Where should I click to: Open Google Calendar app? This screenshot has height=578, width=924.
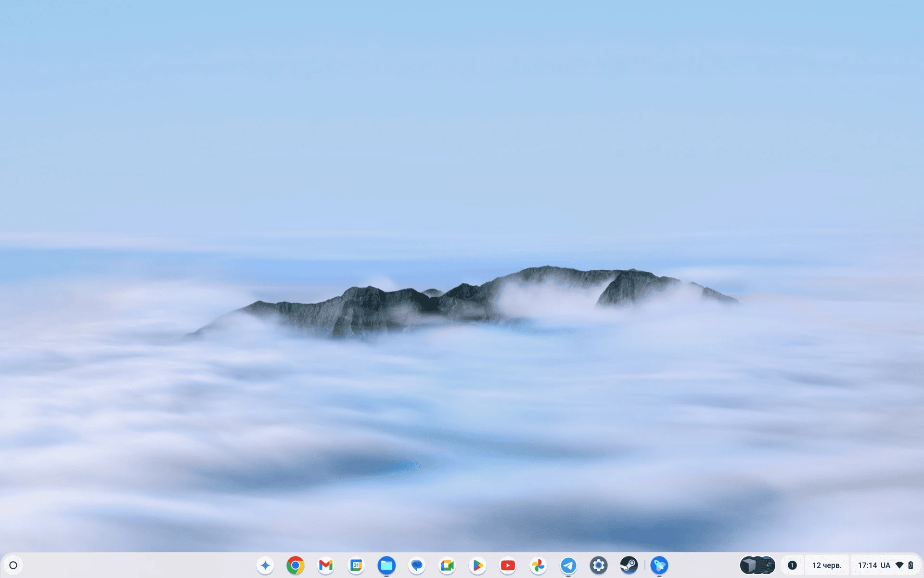[x=356, y=565]
